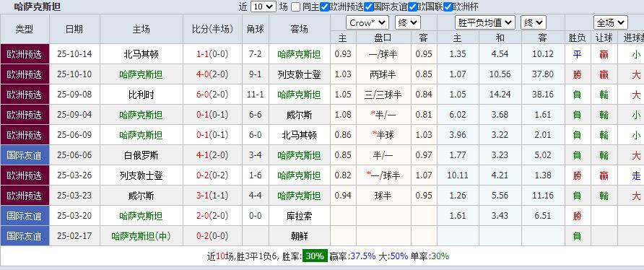
Task: Uncheck the 国际友谊 filter checkbox
Action: [368, 7]
